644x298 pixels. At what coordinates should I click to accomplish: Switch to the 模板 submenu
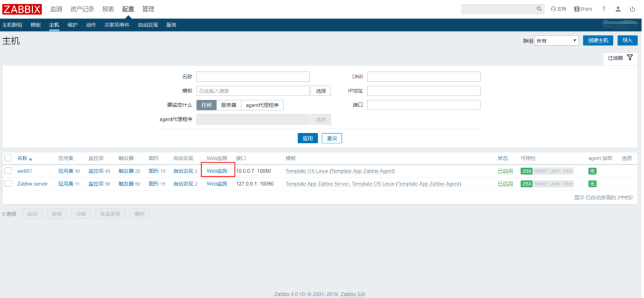coord(36,25)
